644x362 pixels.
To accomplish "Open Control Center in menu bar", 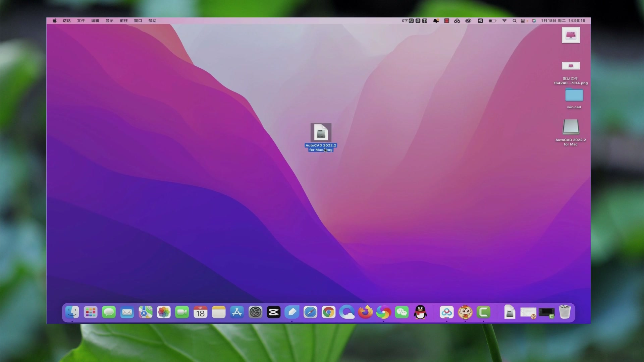I will click(523, 21).
